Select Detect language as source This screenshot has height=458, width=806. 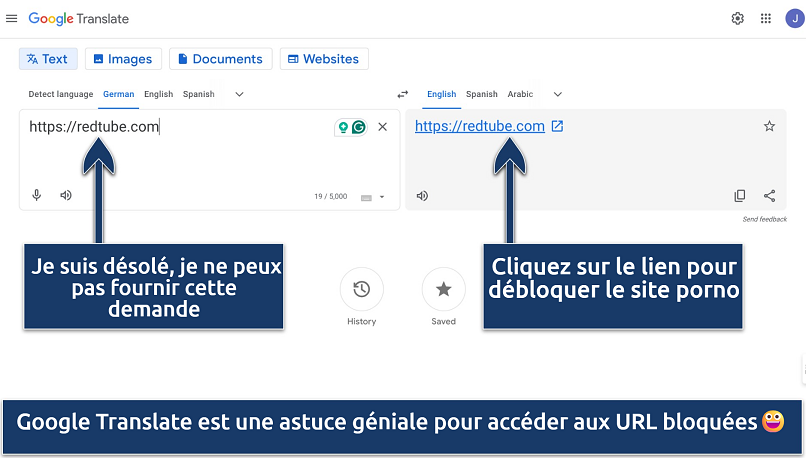coord(60,94)
